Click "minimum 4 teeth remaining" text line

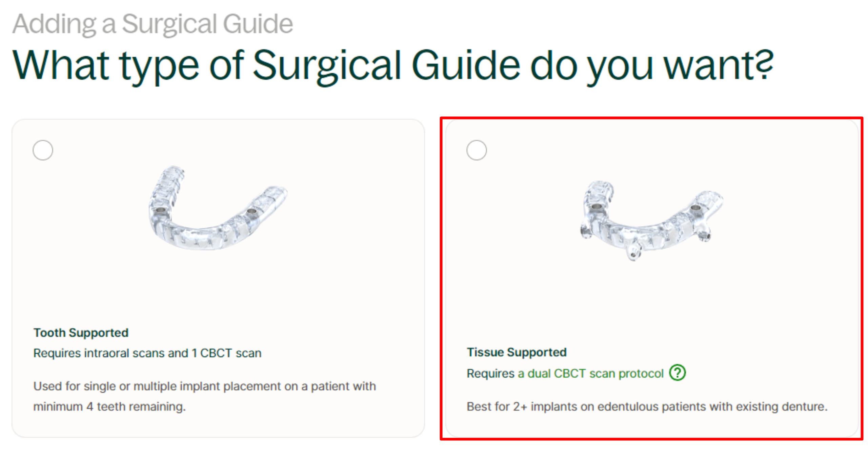(x=109, y=406)
